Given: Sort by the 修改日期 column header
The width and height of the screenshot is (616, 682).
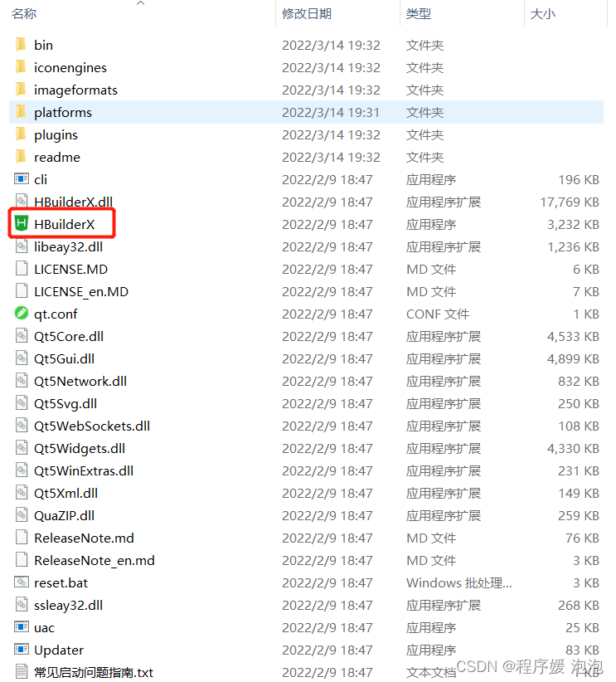Looking at the screenshot, I should pos(307,14).
